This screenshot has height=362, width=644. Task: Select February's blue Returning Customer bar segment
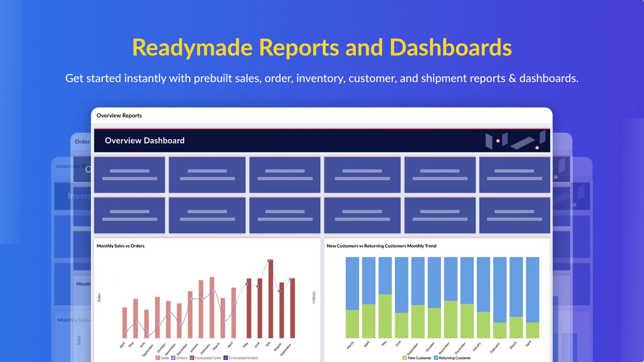[x=500, y=290]
